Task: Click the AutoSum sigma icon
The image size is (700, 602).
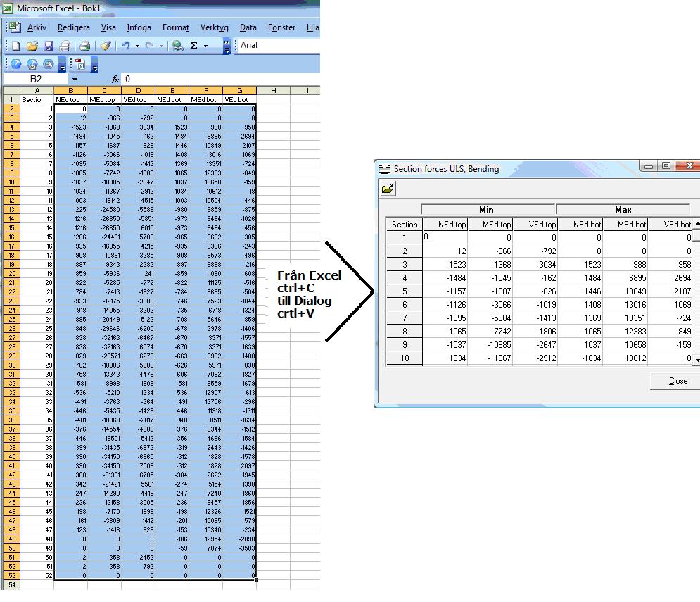Action: 193,46
